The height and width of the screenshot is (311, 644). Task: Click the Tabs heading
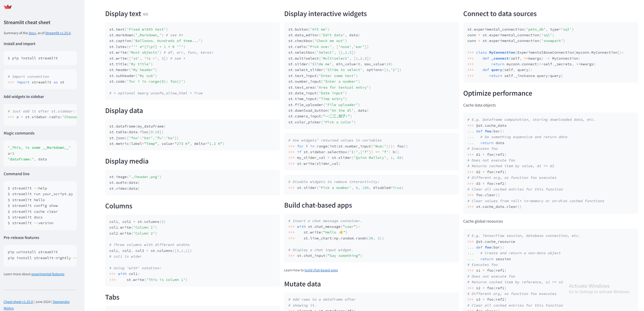pos(112,297)
